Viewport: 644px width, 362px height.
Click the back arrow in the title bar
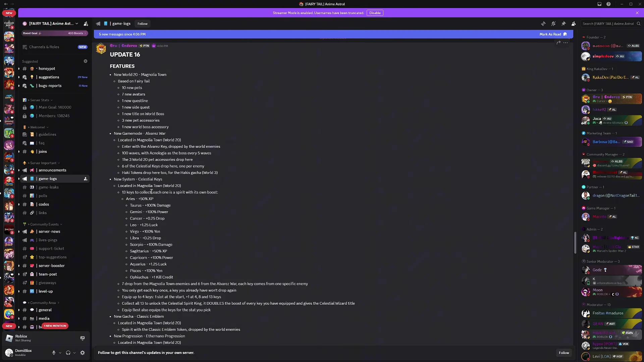point(6,4)
